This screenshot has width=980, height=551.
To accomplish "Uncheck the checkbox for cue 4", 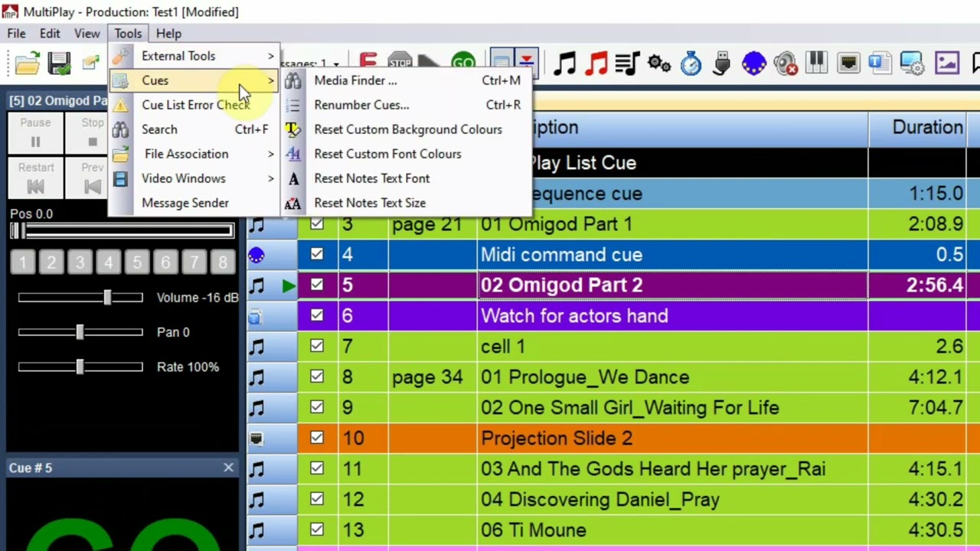I will [317, 254].
